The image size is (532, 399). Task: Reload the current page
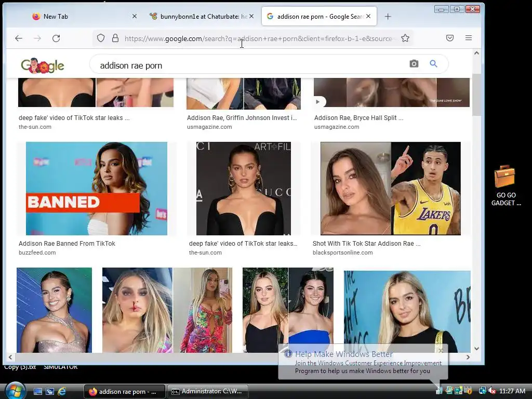56,38
